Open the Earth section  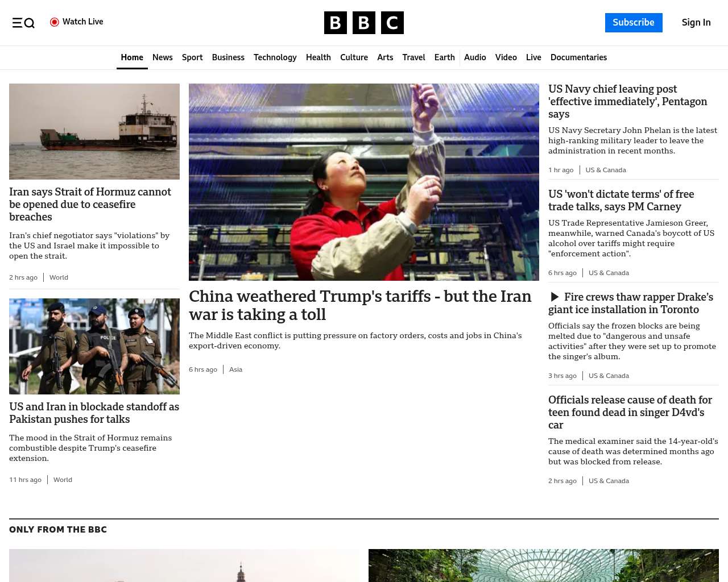click(444, 57)
